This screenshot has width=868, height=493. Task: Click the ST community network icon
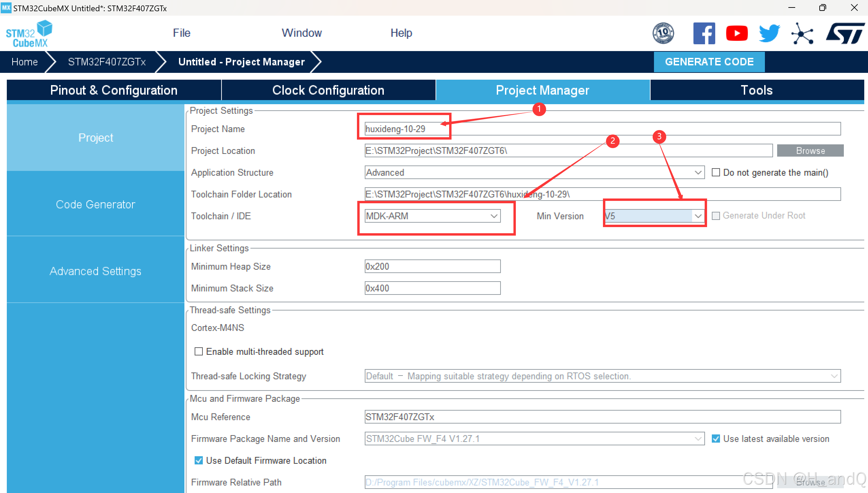click(802, 33)
